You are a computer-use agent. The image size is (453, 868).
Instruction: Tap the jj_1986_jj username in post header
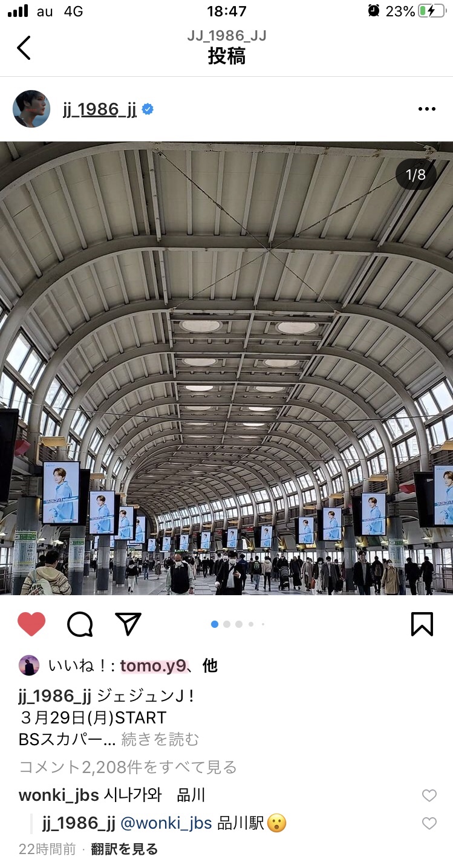pyautogui.click(x=100, y=109)
